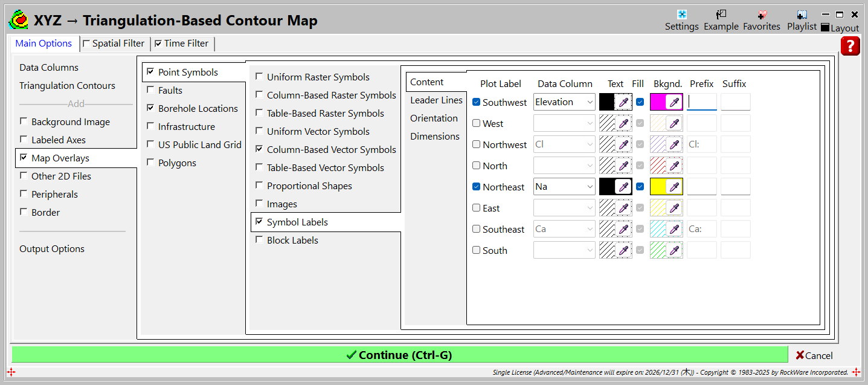Click the red help question mark icon
Image resolution: width=868 pixels, height=385 pixels.
pyautogui.click(x=850, y=46)
